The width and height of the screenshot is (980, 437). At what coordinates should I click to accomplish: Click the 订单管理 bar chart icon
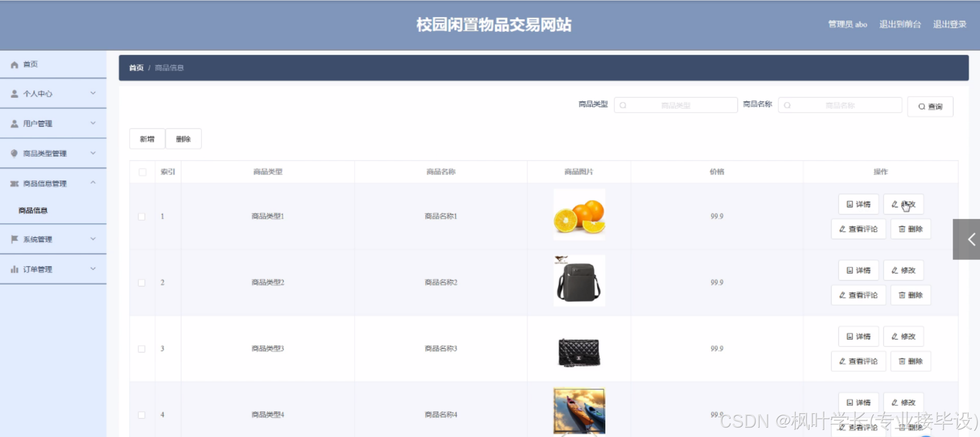[x=14, y=269]
